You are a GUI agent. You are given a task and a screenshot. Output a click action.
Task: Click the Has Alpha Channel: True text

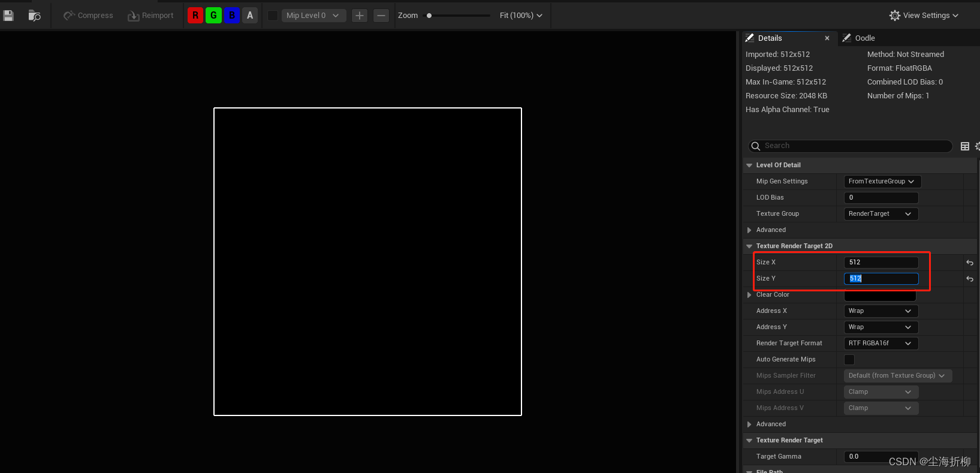(x=788, y=110)
